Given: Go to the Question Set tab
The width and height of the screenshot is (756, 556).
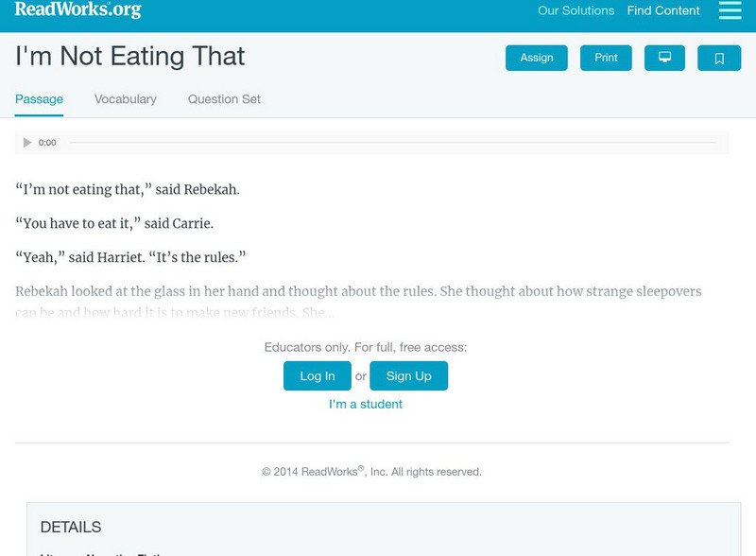Looking at the screenshot, I should [224, 99].
